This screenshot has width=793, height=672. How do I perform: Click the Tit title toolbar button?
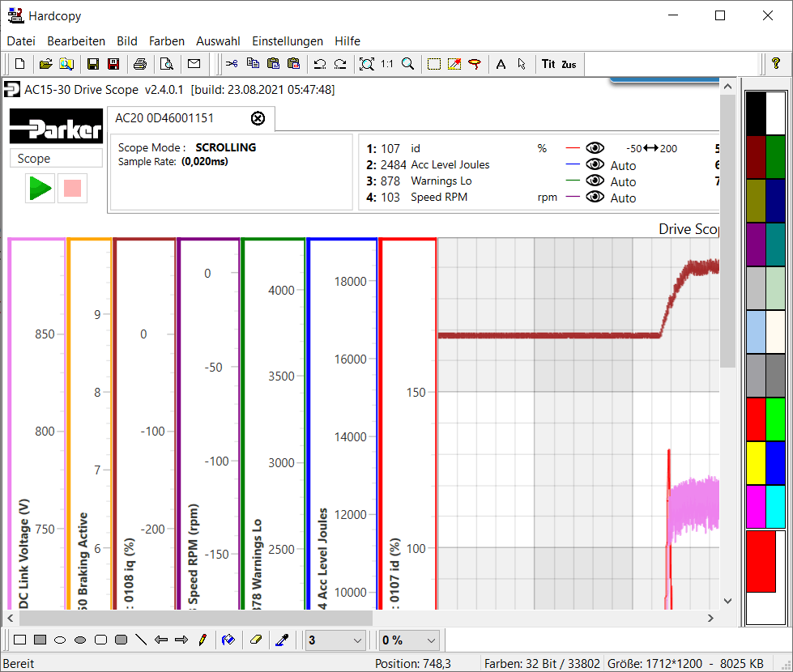coord(548,64)
